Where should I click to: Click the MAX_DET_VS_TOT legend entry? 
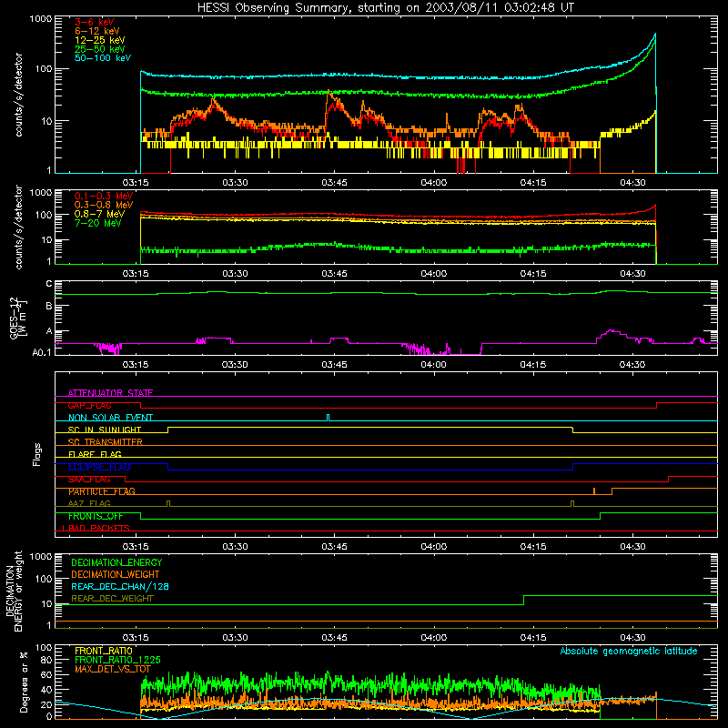pyautogui.click(x=112, y=669)
